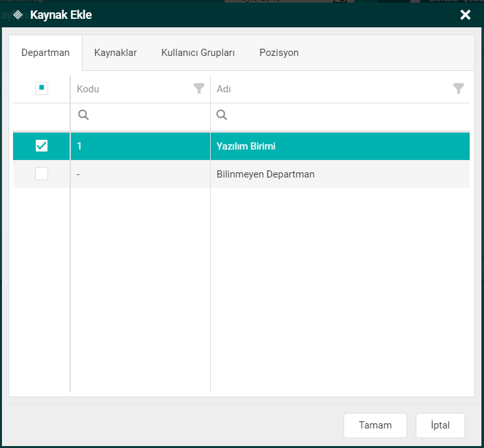Screen dimensions: 484x448
Task: Sort by the Kodu column header
Action: pyautogui.click(x=88, y=89)
